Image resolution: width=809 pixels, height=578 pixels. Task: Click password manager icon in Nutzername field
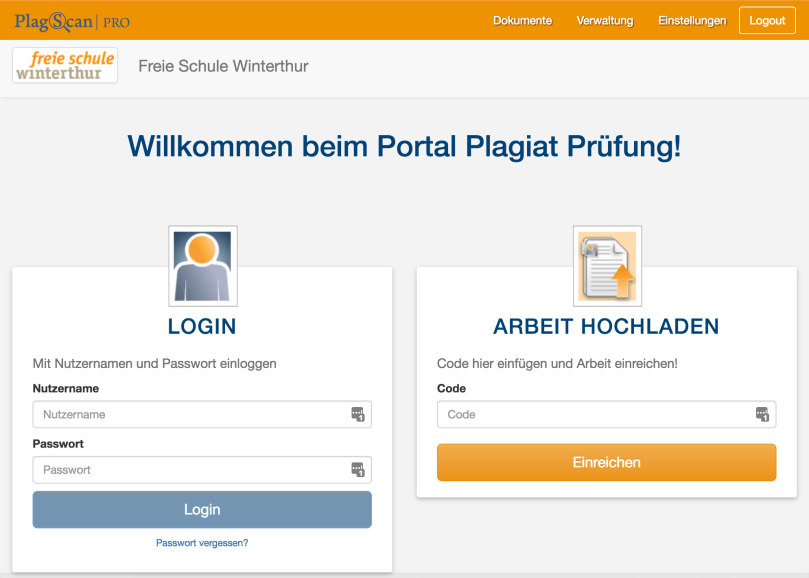click(x=358, y=415)
